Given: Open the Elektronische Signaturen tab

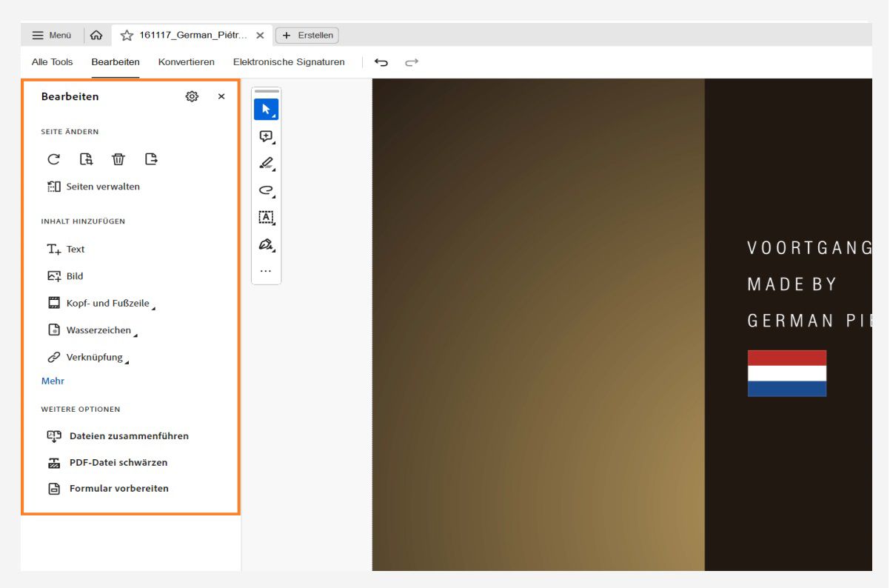Looking at the screenshot, I should (x=289, y=62).
